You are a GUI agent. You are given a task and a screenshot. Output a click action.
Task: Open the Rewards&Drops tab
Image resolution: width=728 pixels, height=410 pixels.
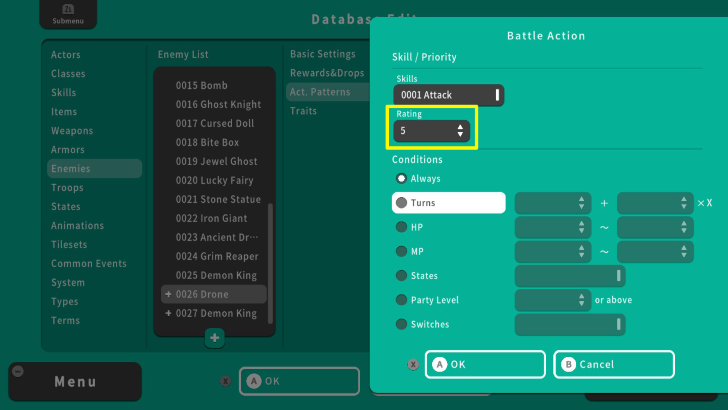[327, 73]
